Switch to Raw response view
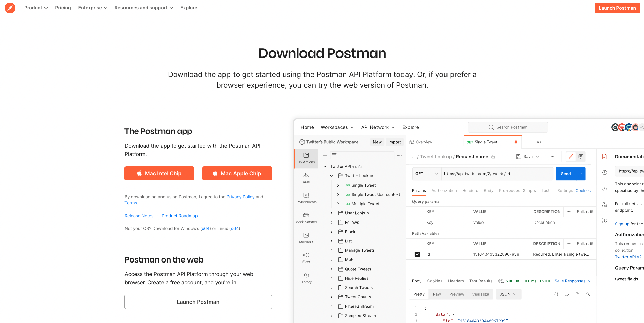Screen dimensions: 644x323 [x=437, y=294]
